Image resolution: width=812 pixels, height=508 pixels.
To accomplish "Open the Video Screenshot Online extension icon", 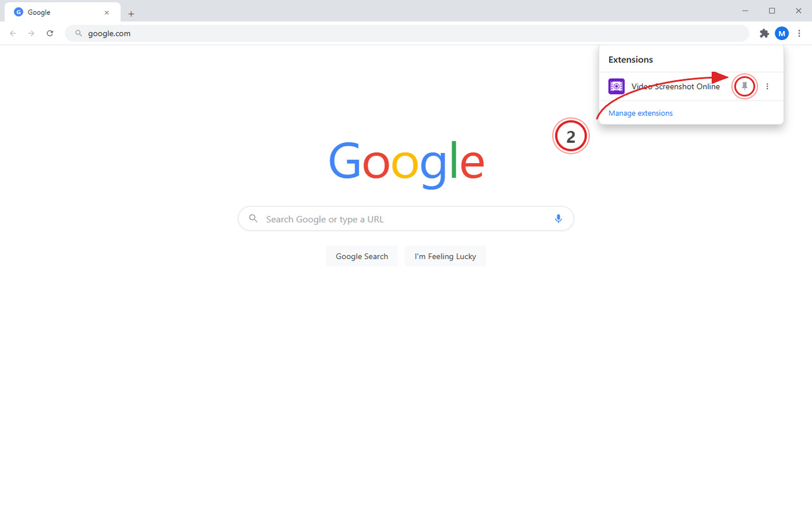I will coord(616,86).
